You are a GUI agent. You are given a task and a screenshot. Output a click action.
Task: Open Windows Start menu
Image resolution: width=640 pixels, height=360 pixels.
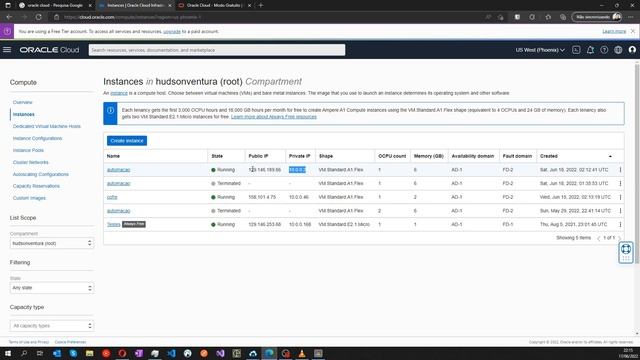(x=8, y=353)
